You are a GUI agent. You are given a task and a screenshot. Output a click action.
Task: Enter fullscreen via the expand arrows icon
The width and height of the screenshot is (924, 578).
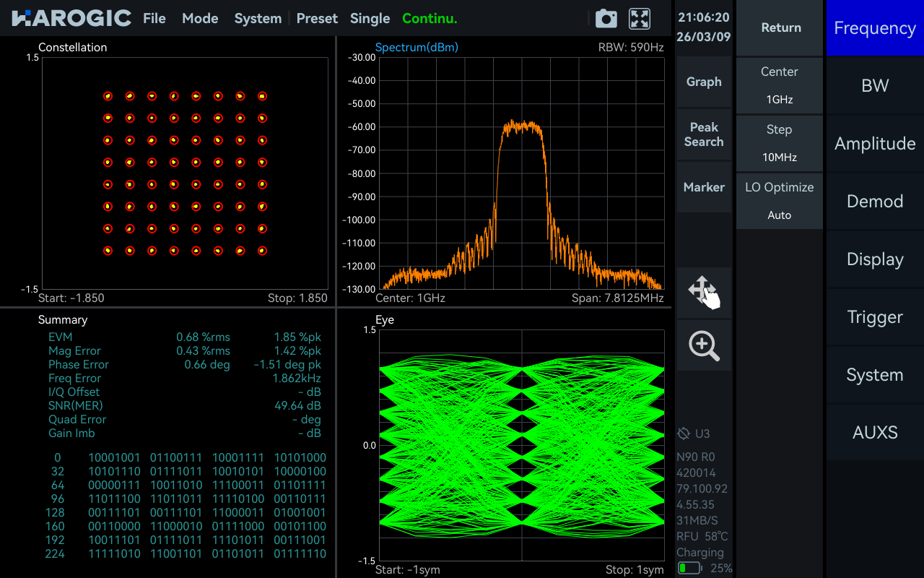click(x=638, y=19)
